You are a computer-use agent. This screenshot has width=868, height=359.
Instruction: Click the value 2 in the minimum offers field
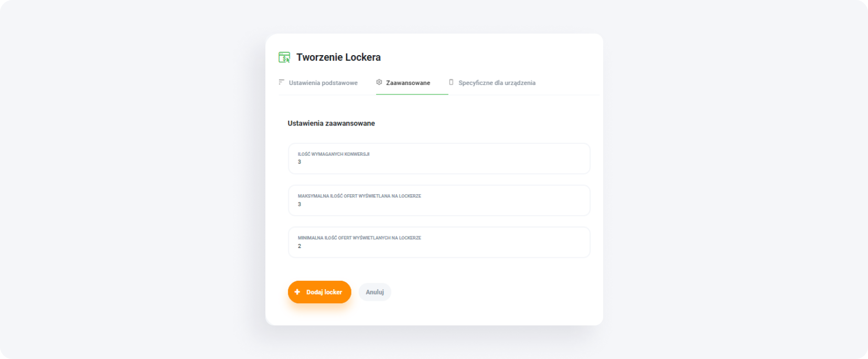(299, 246)
